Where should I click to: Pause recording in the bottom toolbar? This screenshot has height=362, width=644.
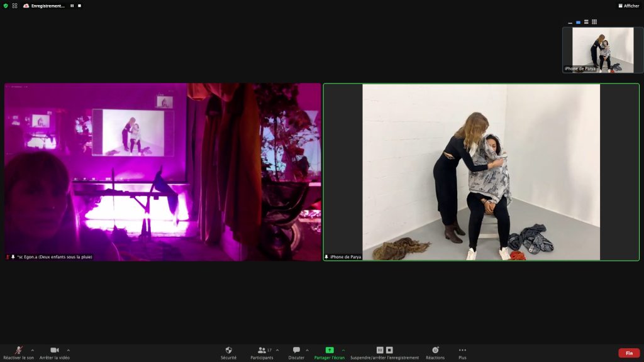tap(380, 350)
